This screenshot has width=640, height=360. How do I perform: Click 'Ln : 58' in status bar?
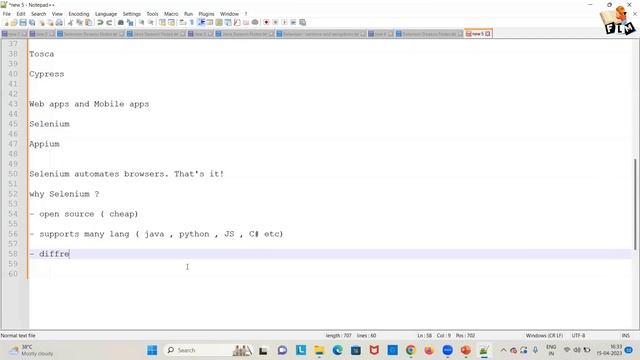click(x=424, y=336)
